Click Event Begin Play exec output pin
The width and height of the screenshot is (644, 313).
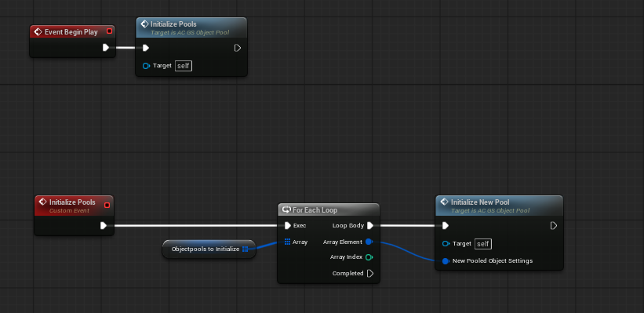[106, 48]
